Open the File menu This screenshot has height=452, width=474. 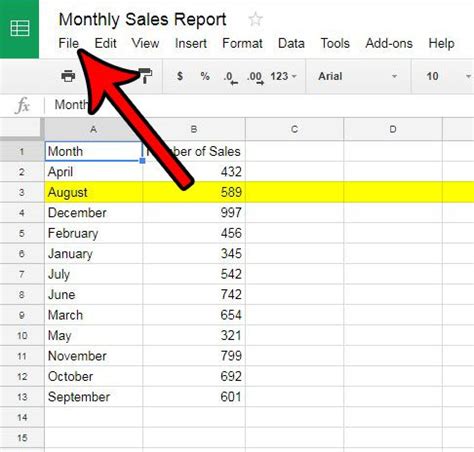click(69, 43)
